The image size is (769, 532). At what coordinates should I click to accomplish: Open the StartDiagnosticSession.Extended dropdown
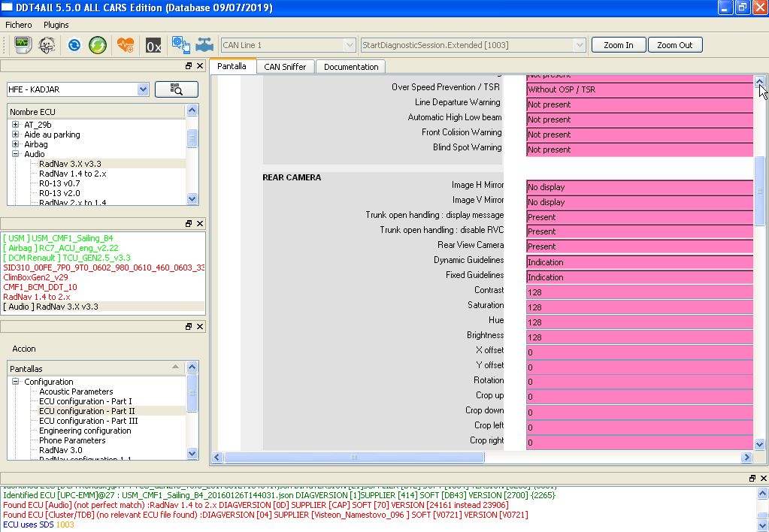(580, 45)
